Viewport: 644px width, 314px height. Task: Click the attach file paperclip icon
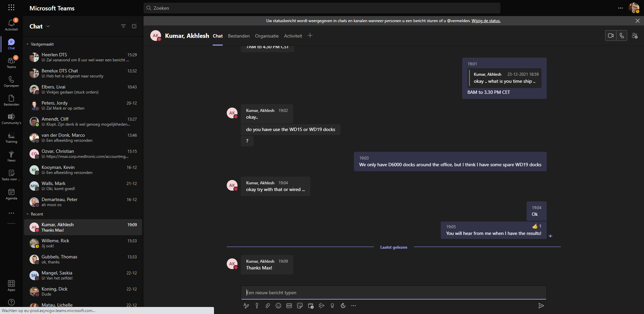click(x=268, y=306)
